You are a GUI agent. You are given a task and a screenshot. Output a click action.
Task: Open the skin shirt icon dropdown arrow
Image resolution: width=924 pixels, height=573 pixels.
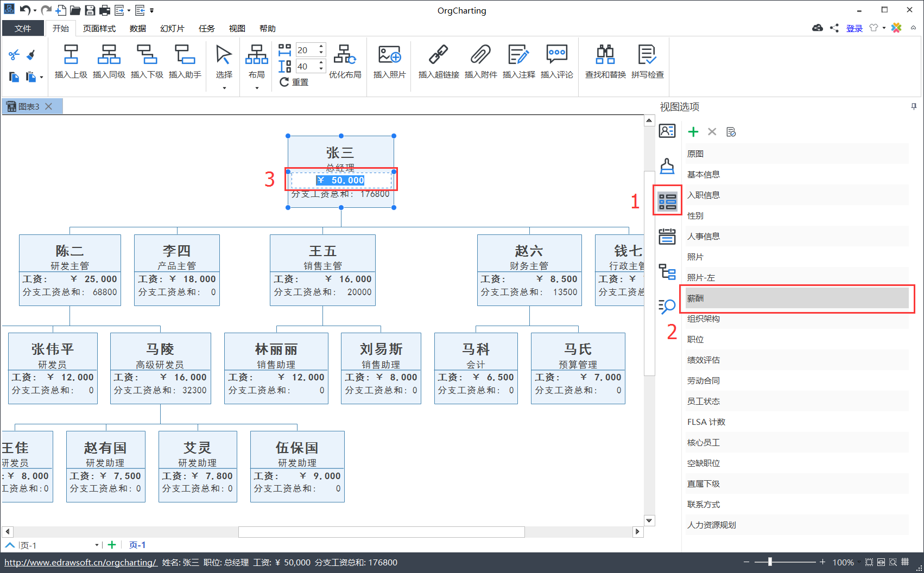pyautogui.click(x=884, y=28)
